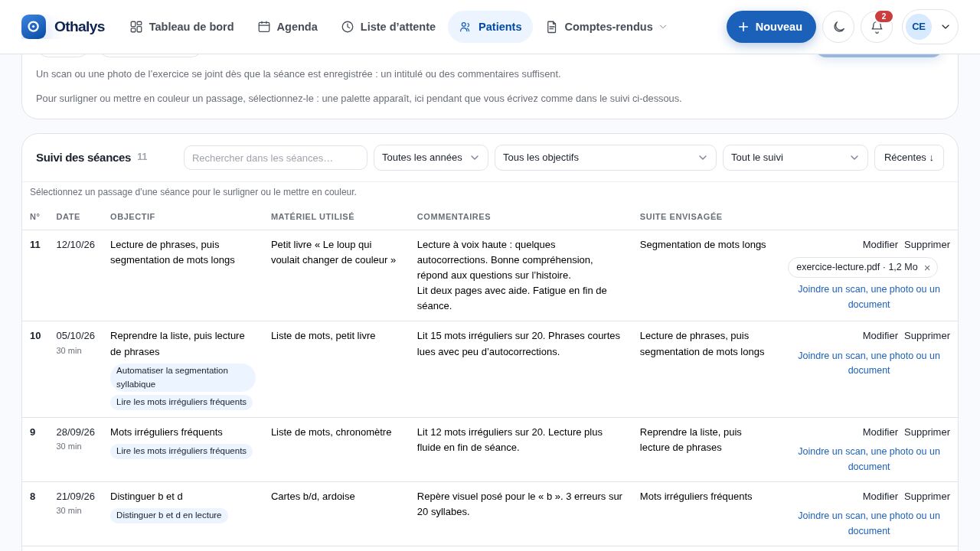
Task: Focus the session search field
Action: coord(276,158)
